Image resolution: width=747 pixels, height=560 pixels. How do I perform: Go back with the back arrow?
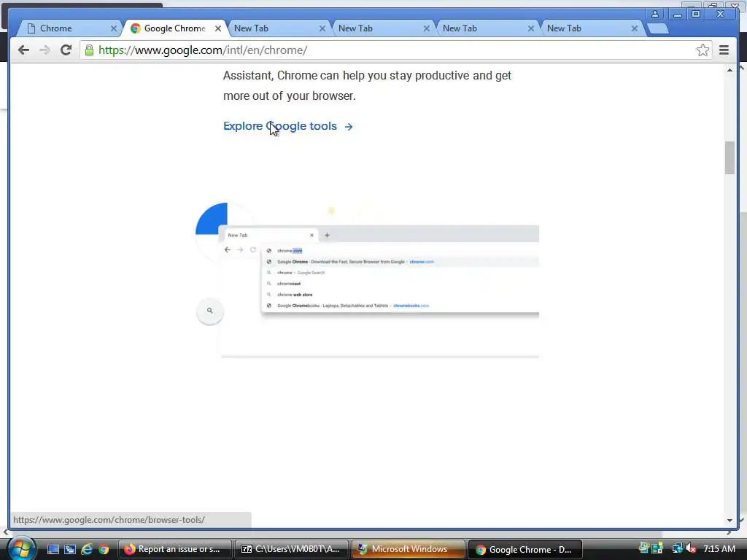(x=23, y=50)
